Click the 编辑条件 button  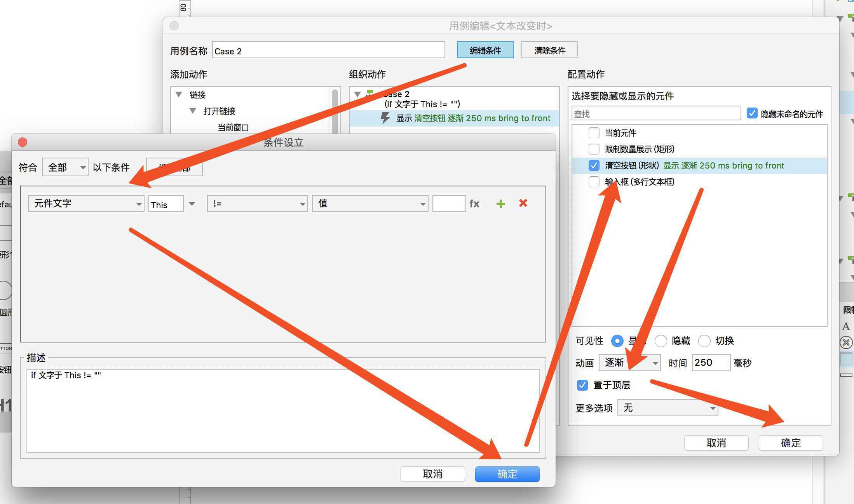[485, 50]
